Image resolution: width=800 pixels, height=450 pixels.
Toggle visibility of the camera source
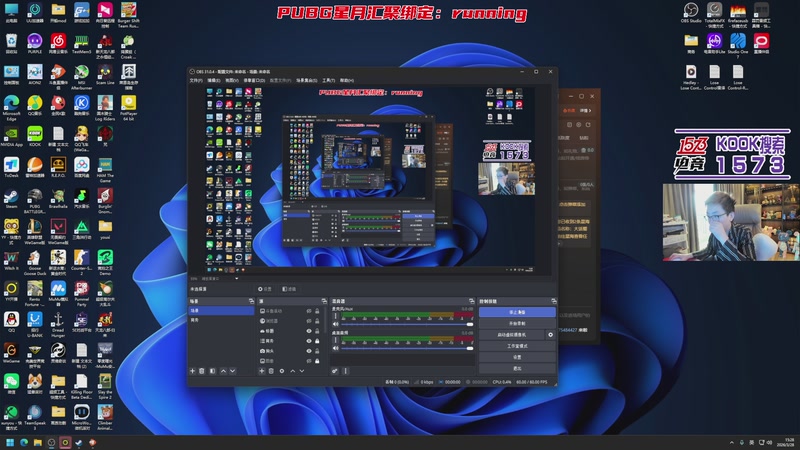pos(309,351)
